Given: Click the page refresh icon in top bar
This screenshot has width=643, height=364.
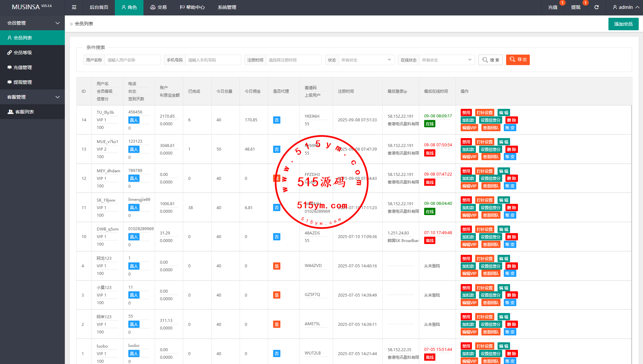Looking at the screenshot, I should [596, 7].
